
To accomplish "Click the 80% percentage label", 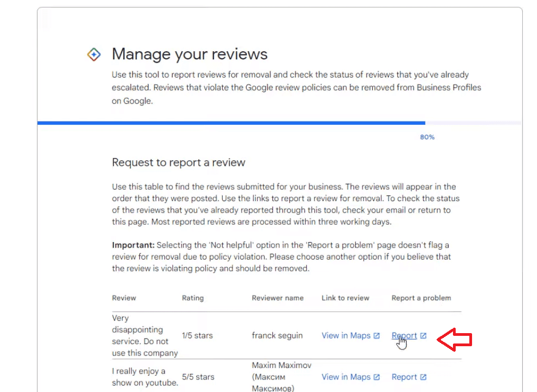I will (x=427, y=137).
